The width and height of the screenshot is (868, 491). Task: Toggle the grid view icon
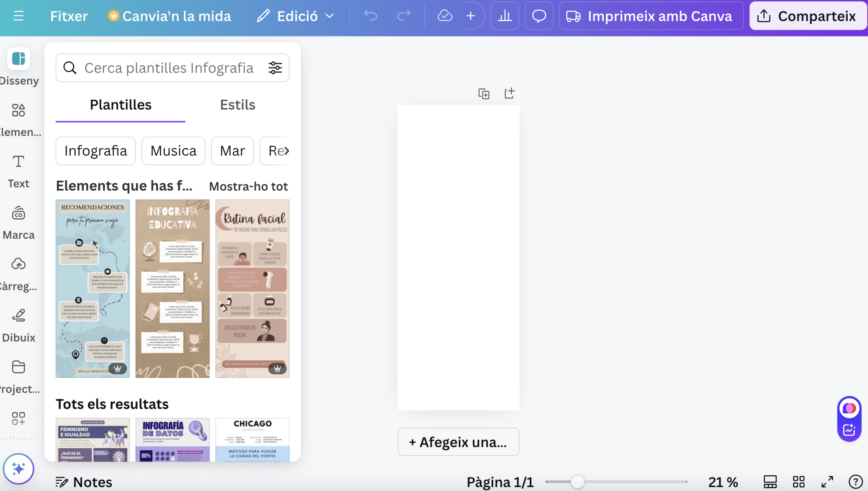(799, 482)
